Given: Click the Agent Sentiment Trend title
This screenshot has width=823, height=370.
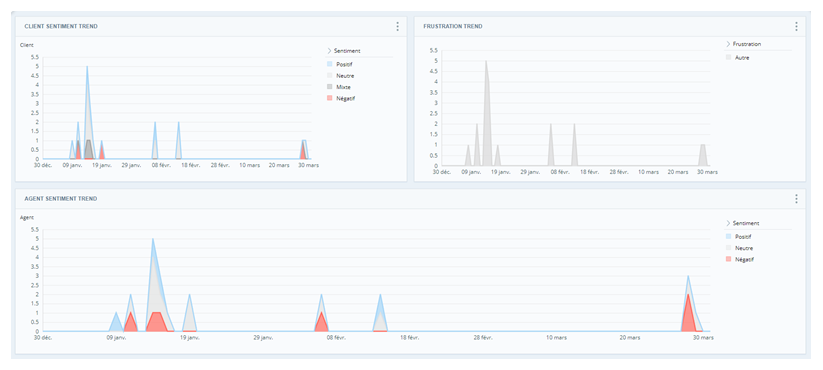Looking at the screenshot, I should point(60,199).
